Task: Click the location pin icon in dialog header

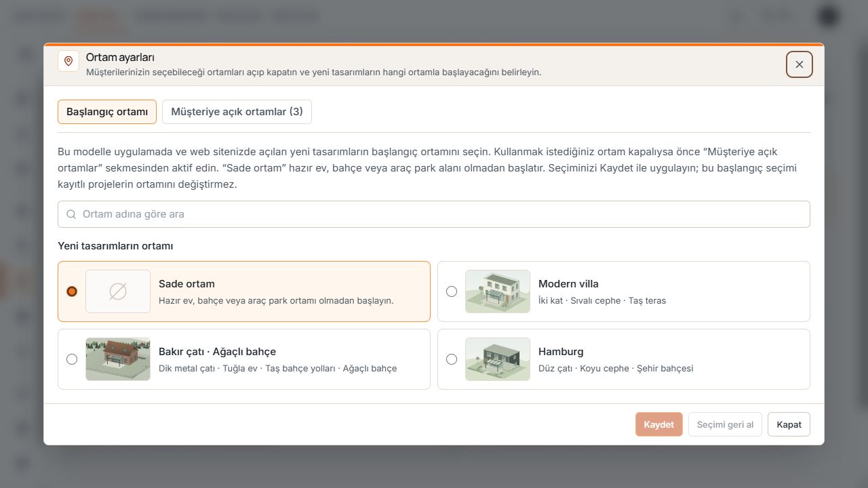Action: coord(68,61)
